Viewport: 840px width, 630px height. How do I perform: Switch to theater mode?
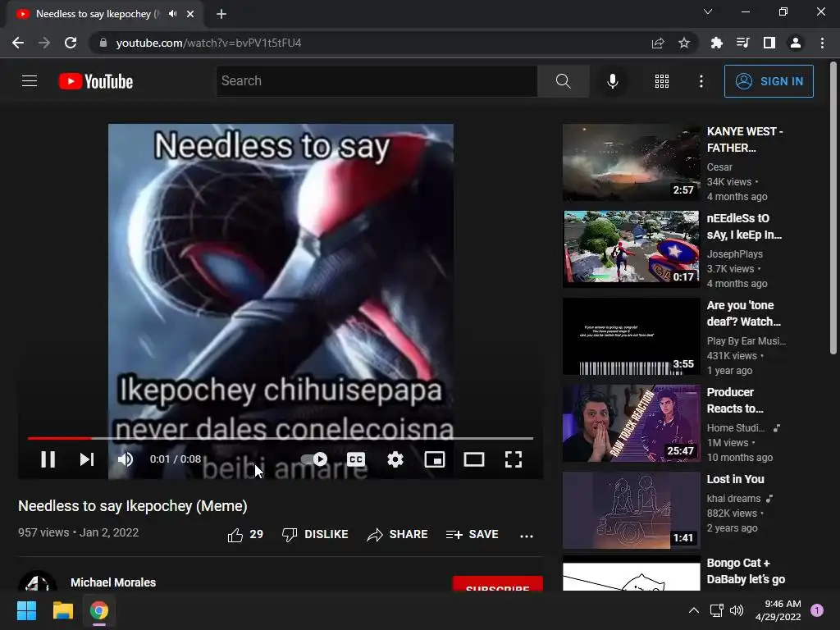(474, 459)
